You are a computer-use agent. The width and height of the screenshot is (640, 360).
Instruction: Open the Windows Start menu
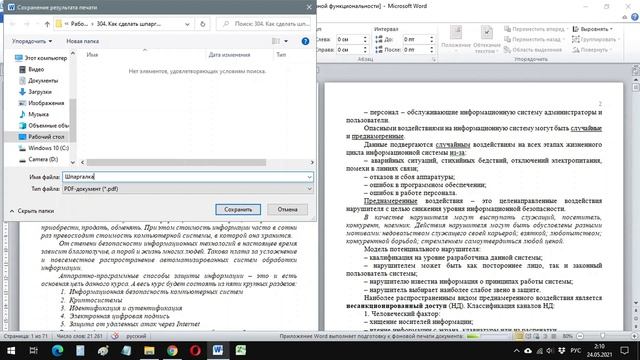(x=11, y=351)
